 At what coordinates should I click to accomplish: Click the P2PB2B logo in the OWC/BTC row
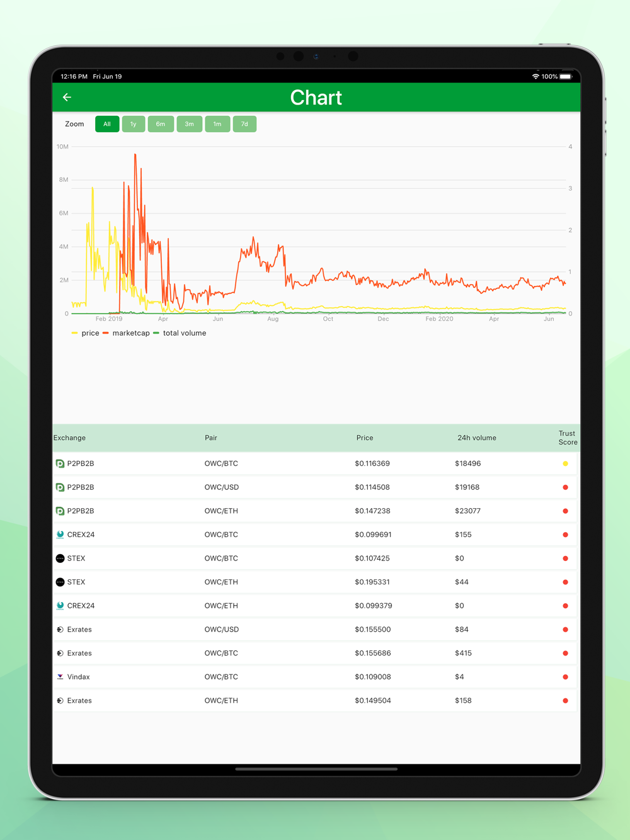(60, 463)
